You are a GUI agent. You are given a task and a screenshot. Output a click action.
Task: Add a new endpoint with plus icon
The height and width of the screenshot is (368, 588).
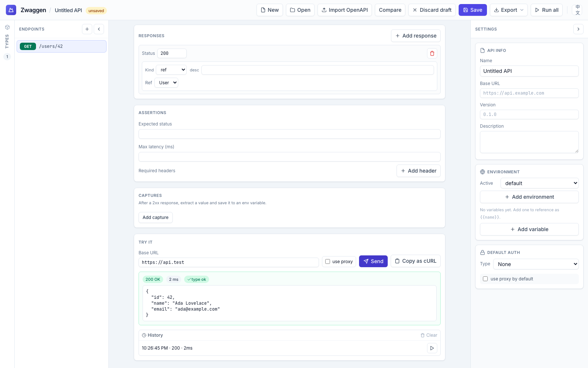(x=87, y=29)
